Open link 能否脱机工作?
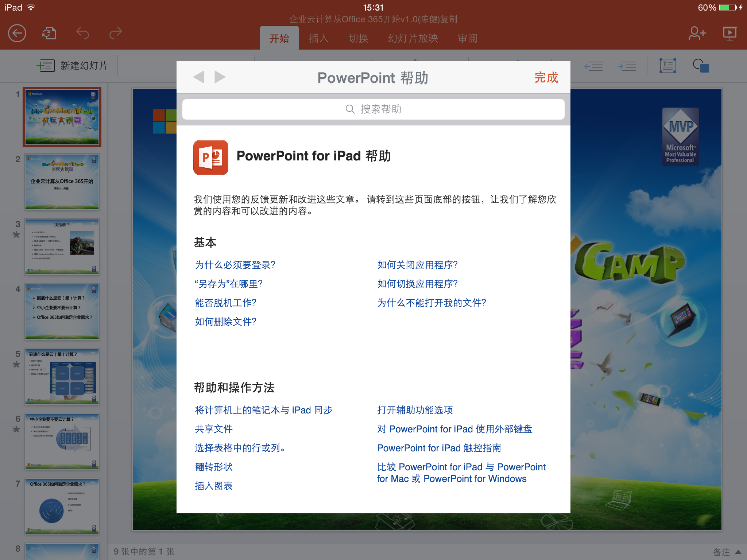This screenshot has width=747, height=560. tap(226, 303)
